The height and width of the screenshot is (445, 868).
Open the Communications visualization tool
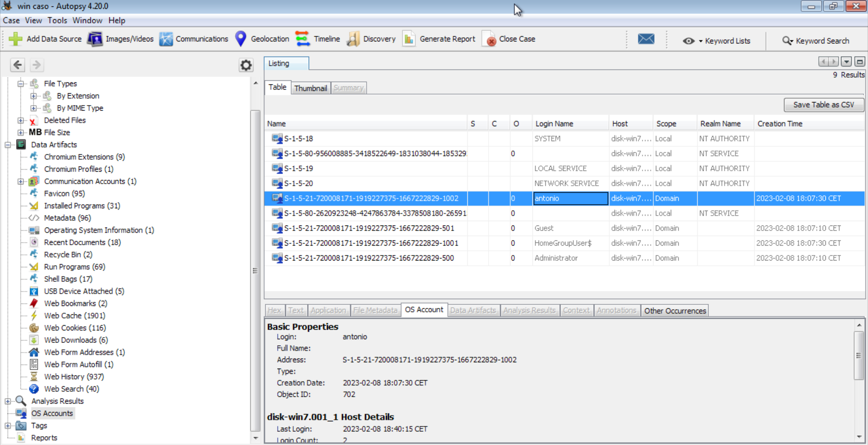pos(194,39)
